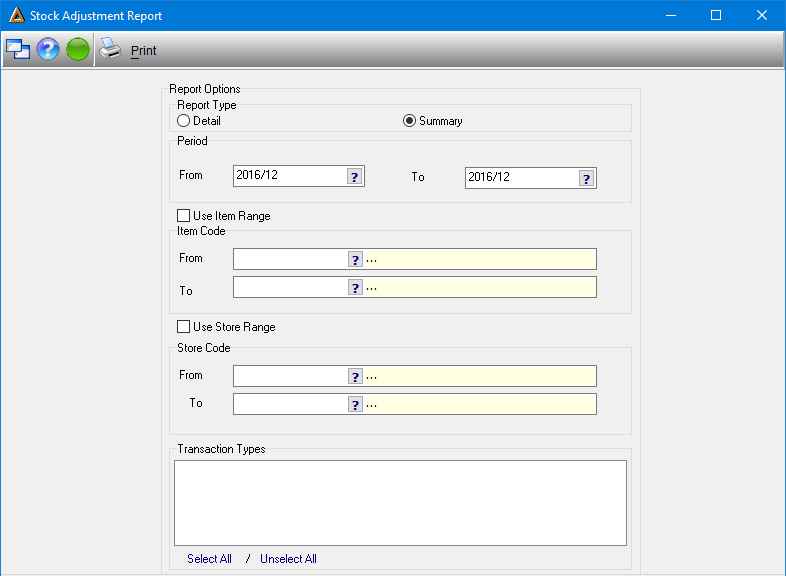Select the Detail report type
Screen dimensions: 786x576
[x=183, y=121]
